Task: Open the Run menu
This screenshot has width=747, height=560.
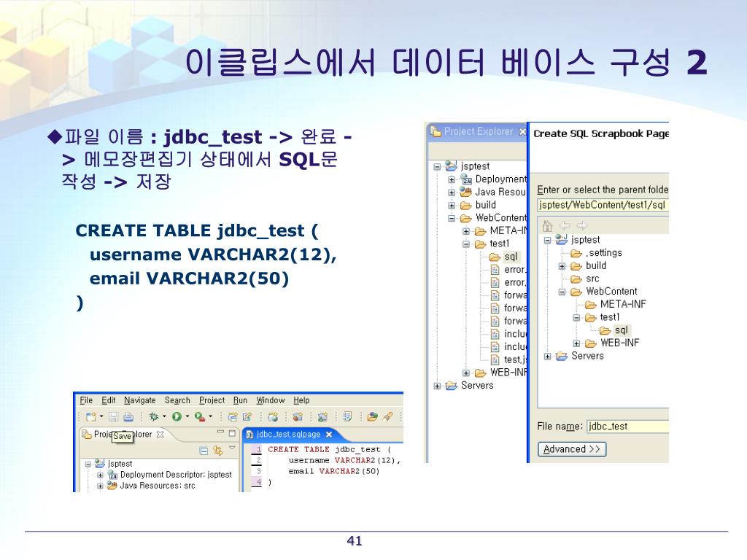Action: pyautogui.click(x=240, y=400)
